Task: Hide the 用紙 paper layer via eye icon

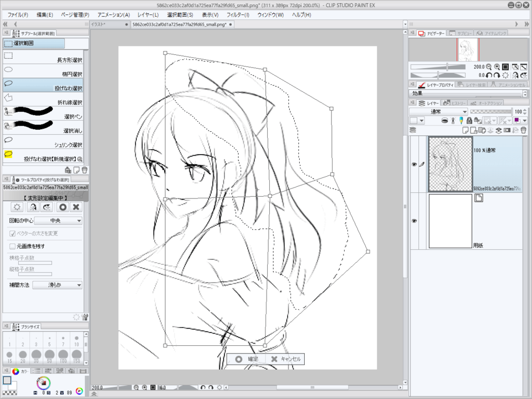Action: (414, 221)
